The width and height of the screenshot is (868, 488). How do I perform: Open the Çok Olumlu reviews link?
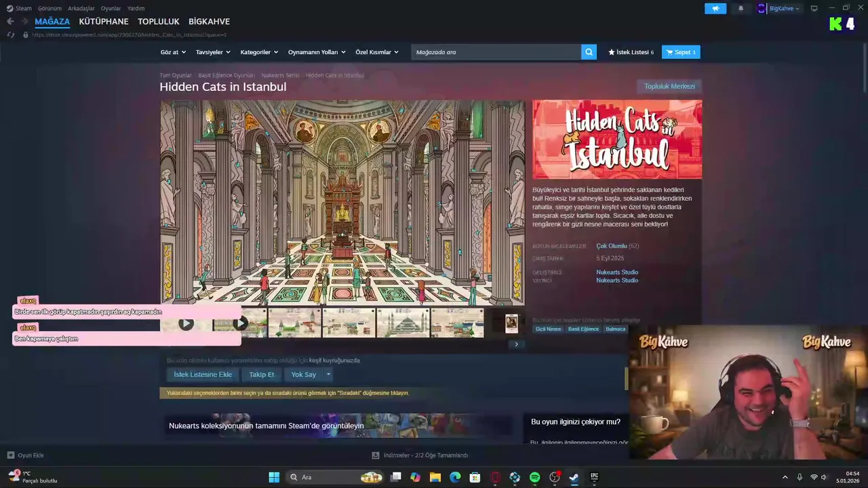click(x=612, y=246)
